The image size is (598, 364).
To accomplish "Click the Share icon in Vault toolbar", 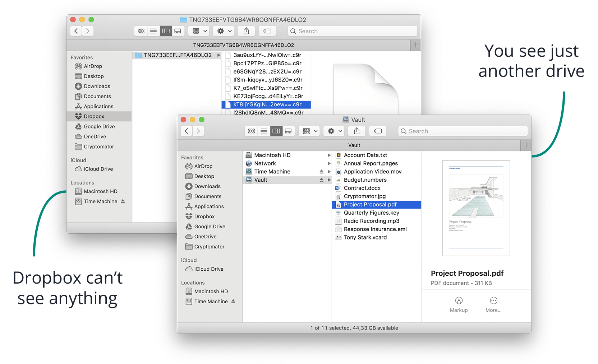I will (356, 131).
